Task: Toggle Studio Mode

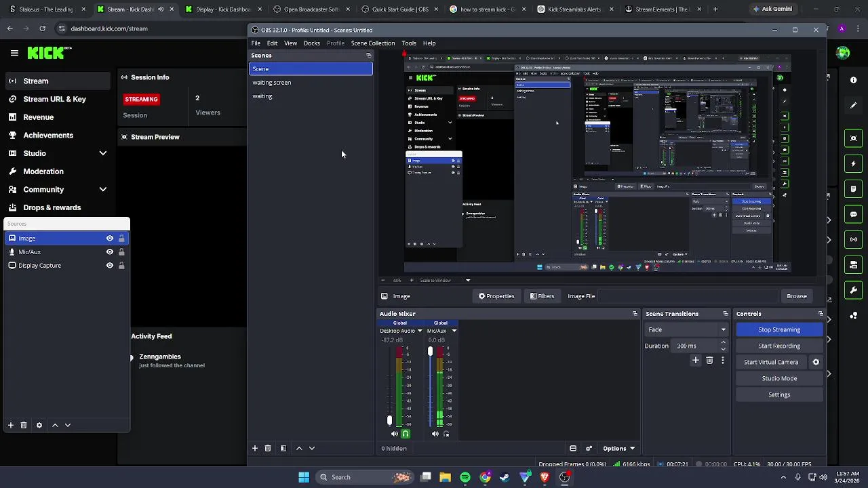Action: click(779, 378)
